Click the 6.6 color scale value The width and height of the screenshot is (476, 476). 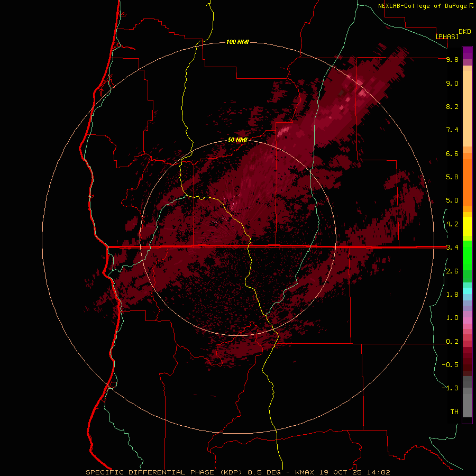(452, 153)
